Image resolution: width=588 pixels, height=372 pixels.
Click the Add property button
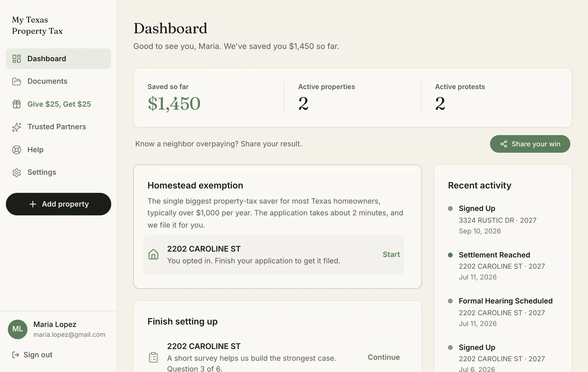click(58, 204)
